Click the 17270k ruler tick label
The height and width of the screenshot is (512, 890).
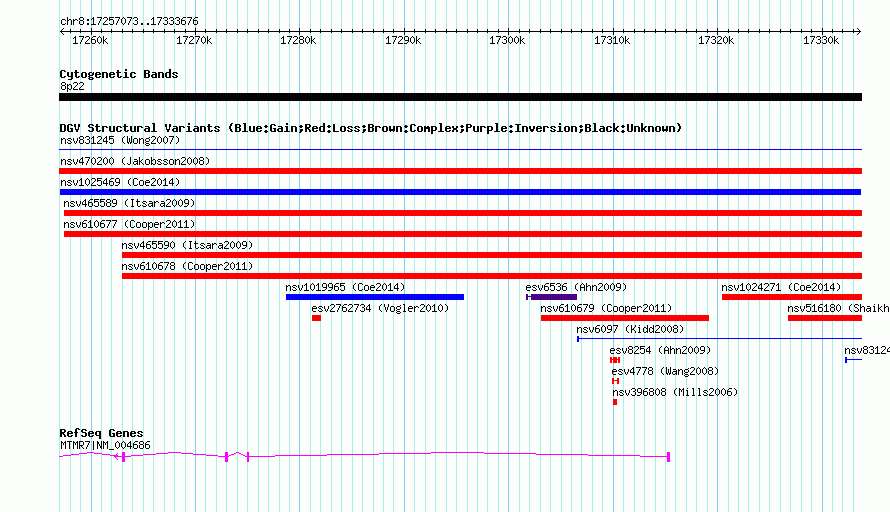pos(194,40)
